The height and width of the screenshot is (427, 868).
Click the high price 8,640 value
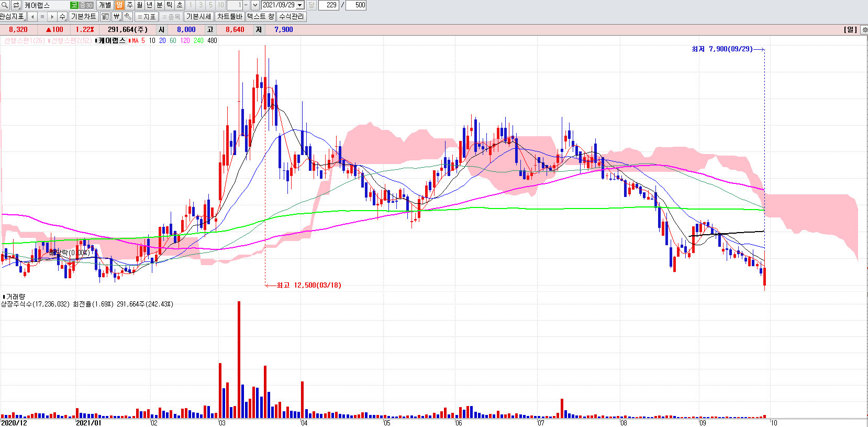[235, 30]
